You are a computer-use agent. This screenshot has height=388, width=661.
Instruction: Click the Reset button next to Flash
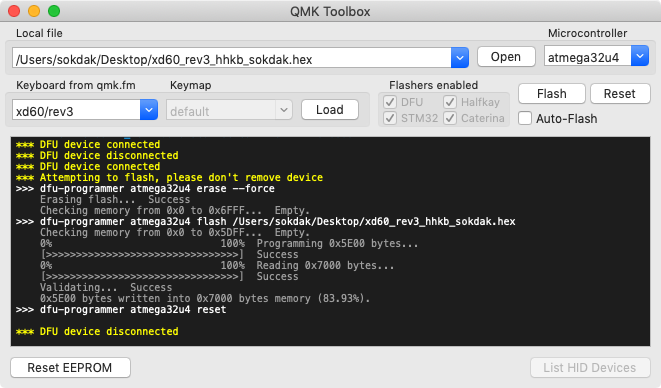click(620, 94)
